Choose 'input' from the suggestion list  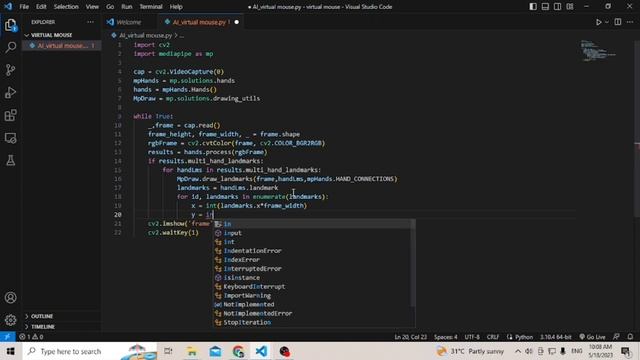click(314, 233)
